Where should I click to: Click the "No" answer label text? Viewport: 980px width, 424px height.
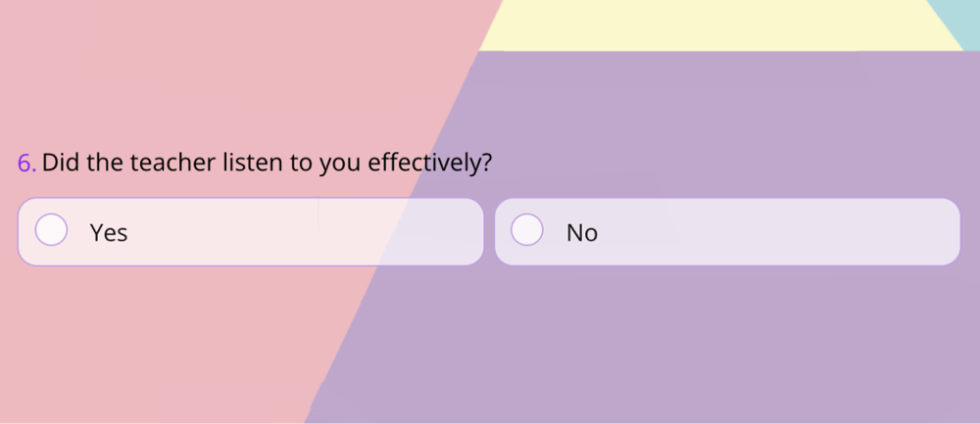coord(582,233)
